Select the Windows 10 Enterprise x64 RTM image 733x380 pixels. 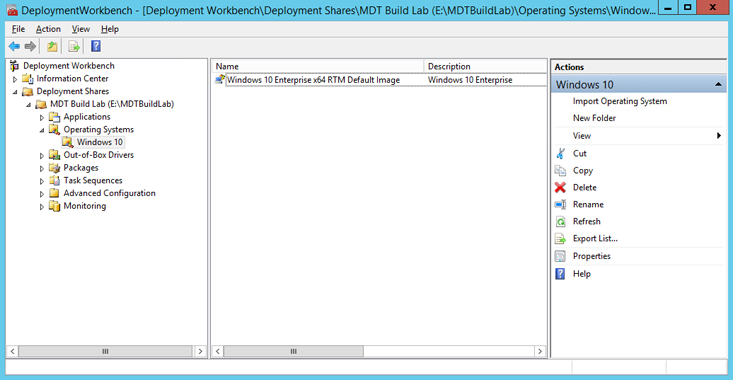coord(313,80)
